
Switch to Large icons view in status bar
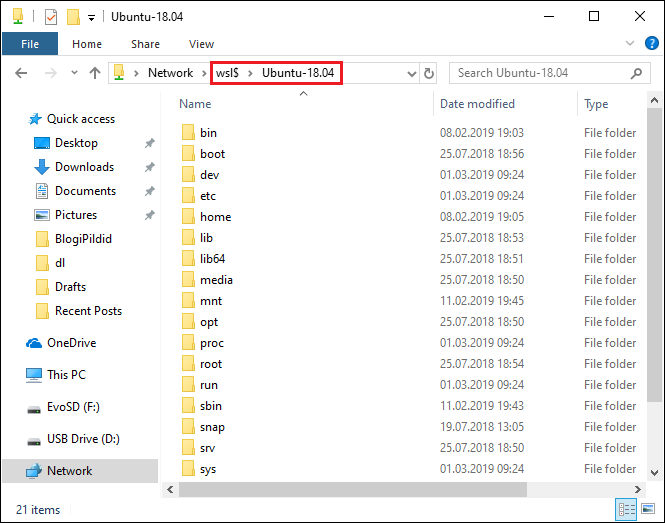tap(648, 509)
